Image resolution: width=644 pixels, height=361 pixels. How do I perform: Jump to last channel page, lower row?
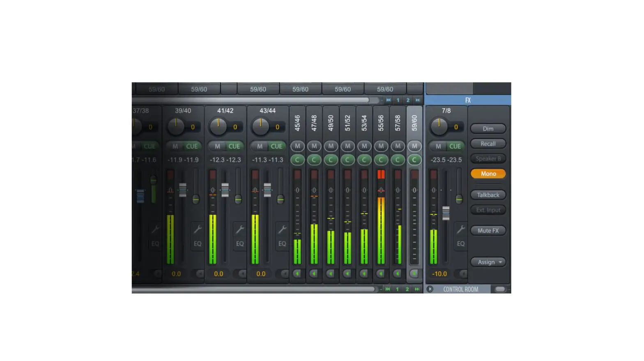pos(417,289)
